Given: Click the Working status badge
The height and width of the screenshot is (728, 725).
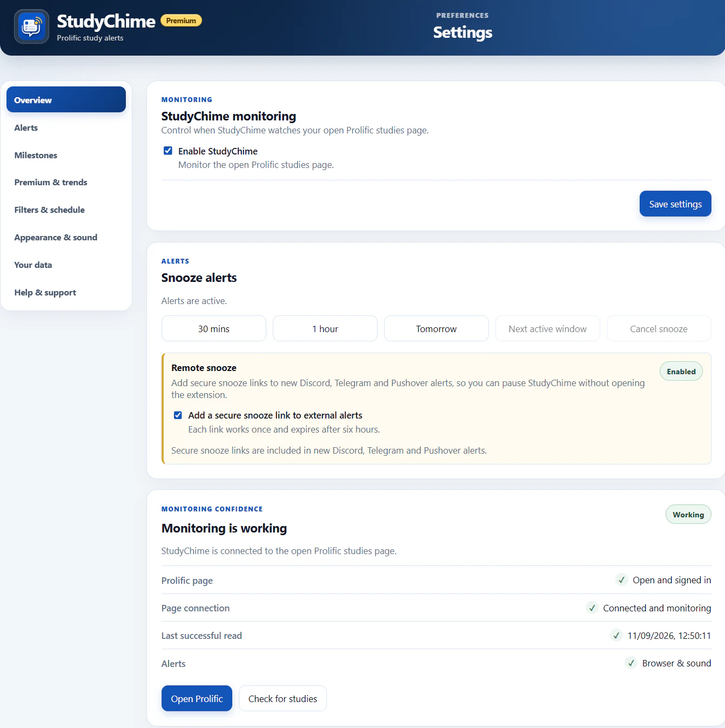Looking at the screenshot, I should (x=688, y=515).
